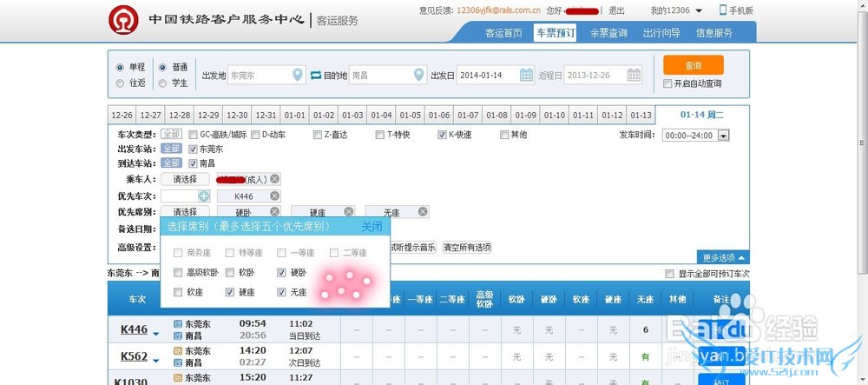Select the 学生 student radio button
This screenshot has width=868, height=385.
pyautogui.click(x=162, y=83)
